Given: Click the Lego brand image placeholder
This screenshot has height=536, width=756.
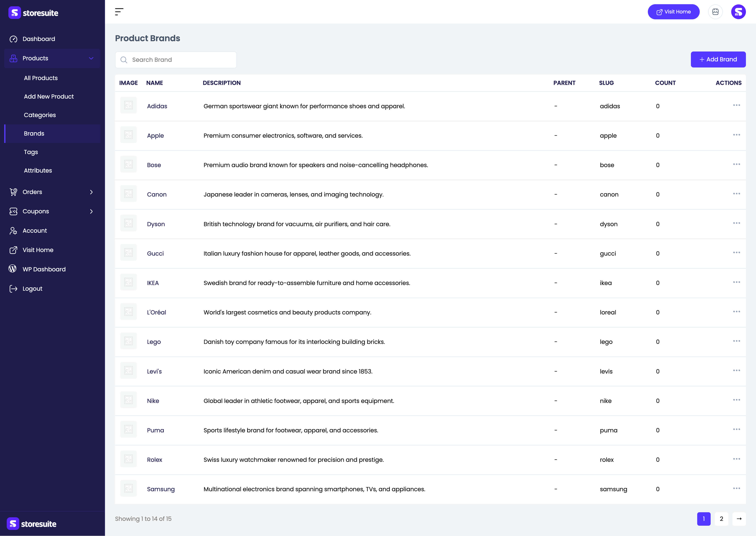Looking at the screenshot, I should point(128,341).
